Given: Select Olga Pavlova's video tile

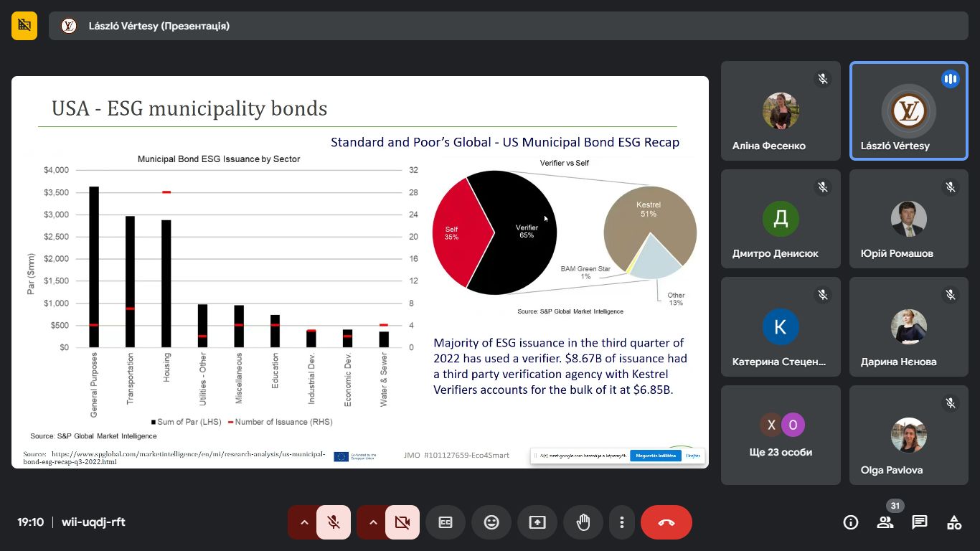Looking at the screenshot, I should [909, 435].
